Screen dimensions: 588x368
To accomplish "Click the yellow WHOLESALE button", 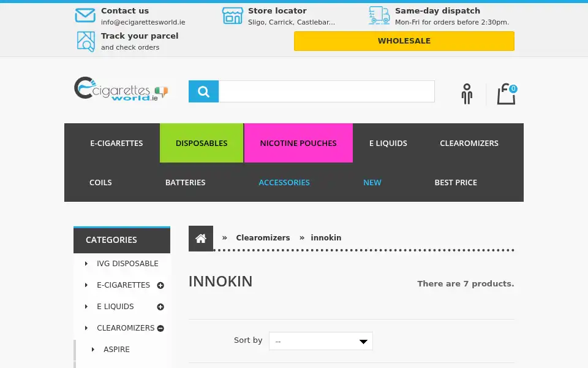I will point(404,41).
